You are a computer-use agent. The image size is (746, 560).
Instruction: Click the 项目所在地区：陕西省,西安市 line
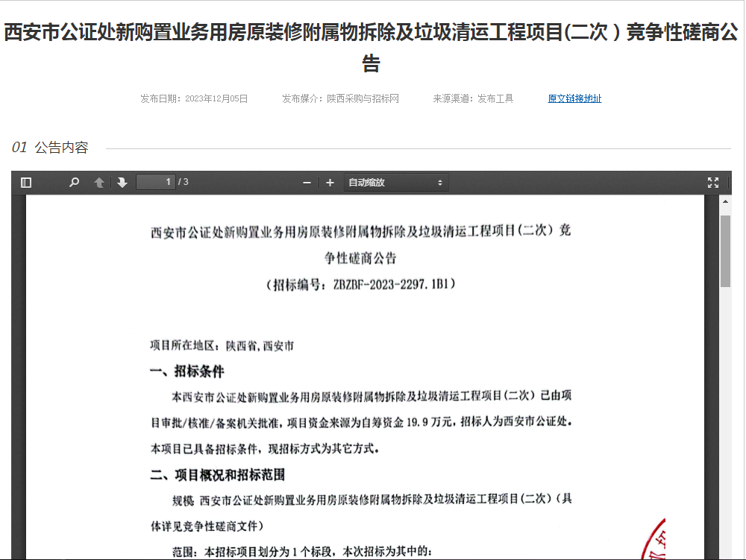(x=222, y=345)
